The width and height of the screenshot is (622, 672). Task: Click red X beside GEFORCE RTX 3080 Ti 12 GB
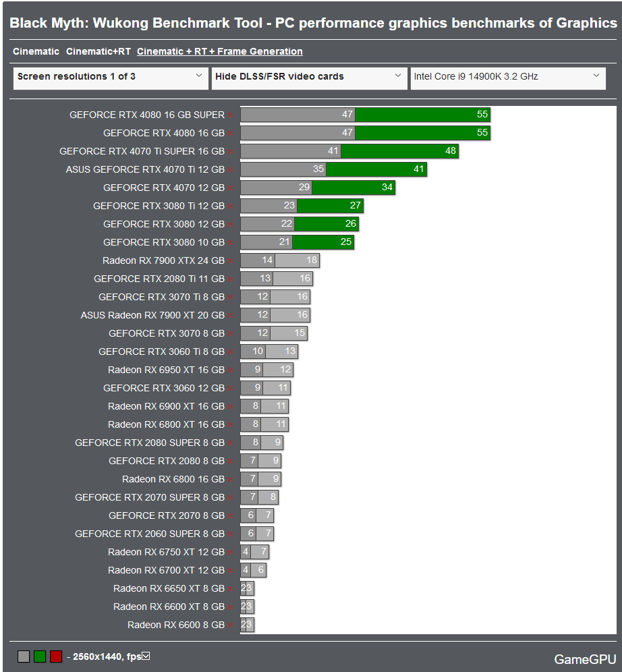[x=231, y=206]
